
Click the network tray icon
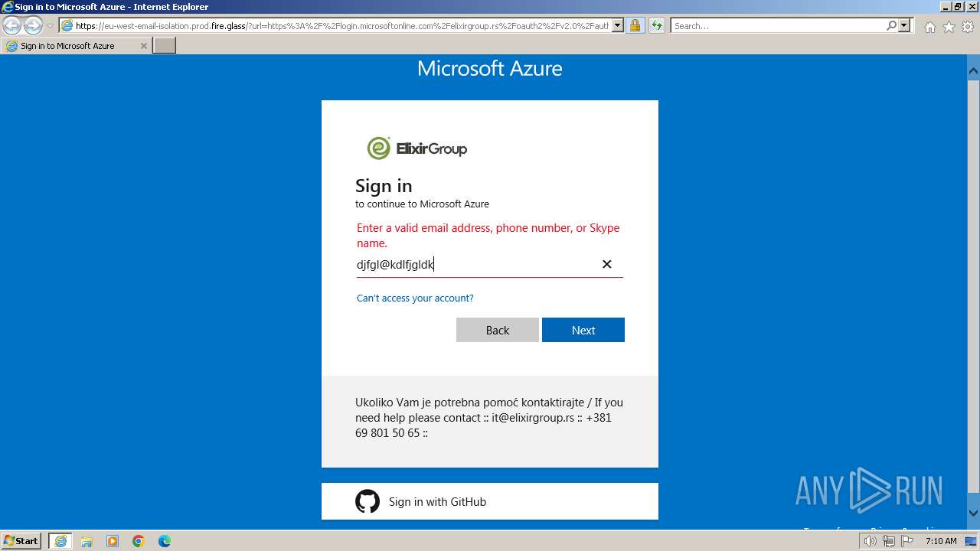coord(889,541)
